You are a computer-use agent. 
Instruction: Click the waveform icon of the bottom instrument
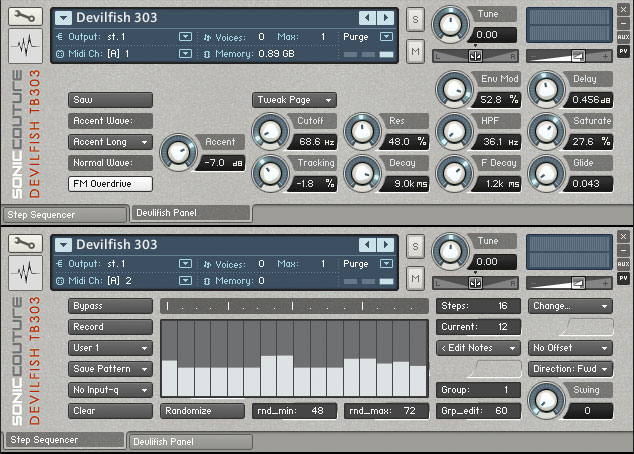[x=25, y=273]
